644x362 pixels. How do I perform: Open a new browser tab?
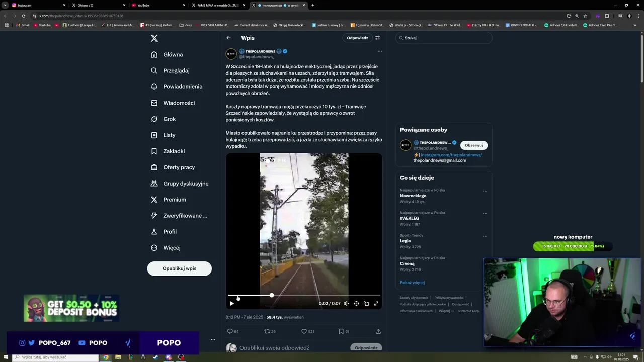312,5
